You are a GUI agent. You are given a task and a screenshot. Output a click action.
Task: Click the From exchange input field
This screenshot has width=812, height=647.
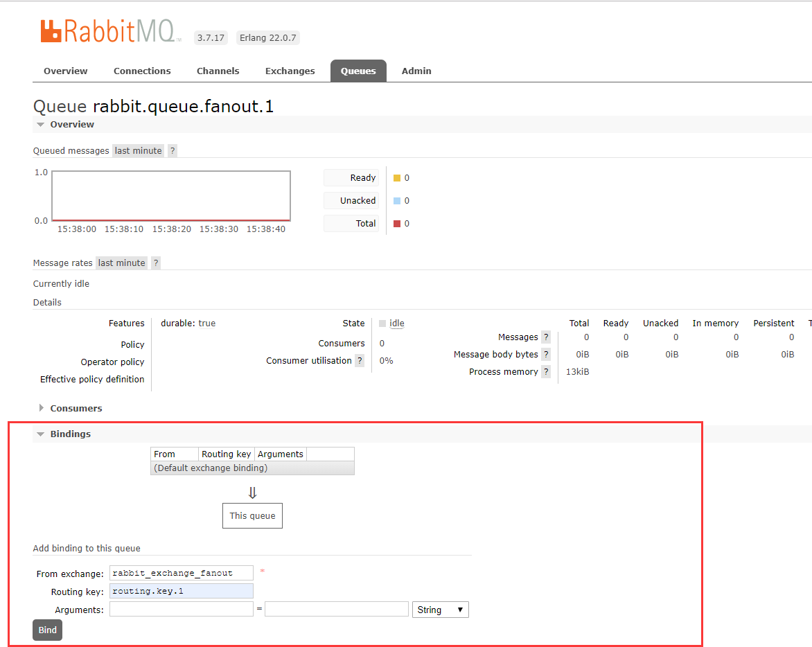182,573
